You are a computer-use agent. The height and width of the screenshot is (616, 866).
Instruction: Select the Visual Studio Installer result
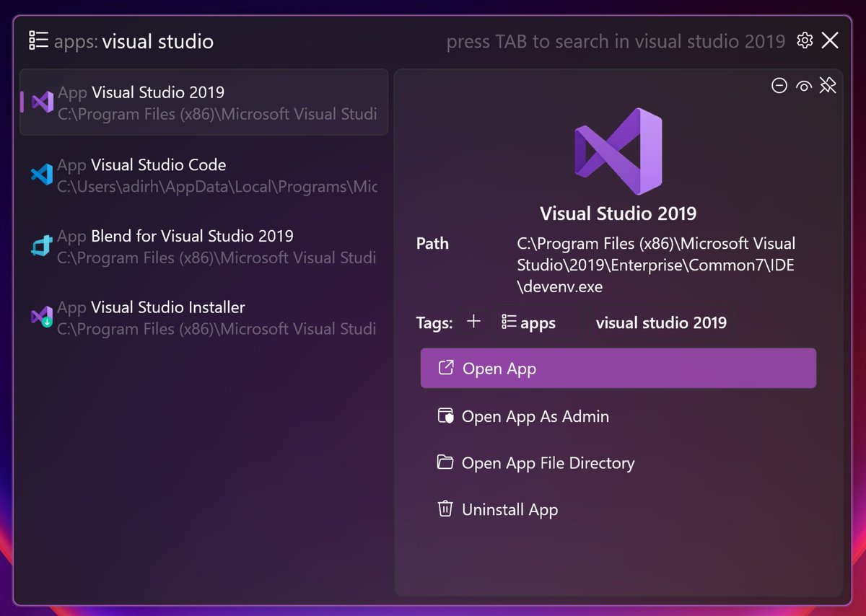tap(204, 317)
